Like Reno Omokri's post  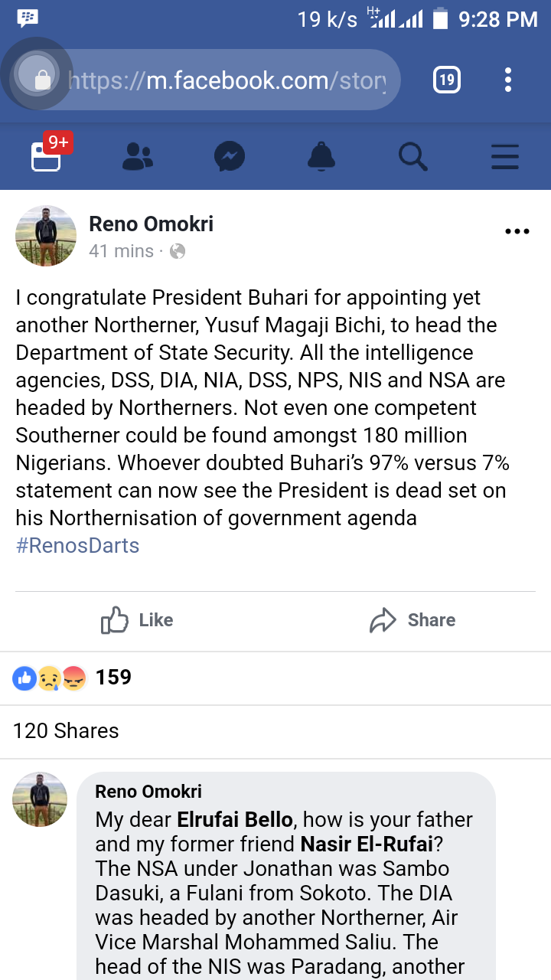coord(138,620)
